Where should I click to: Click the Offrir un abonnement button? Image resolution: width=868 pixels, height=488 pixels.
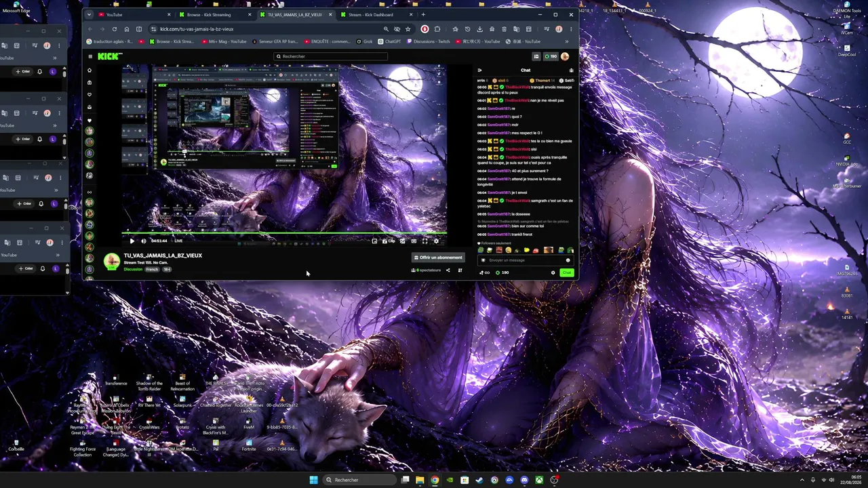(438, 258)
